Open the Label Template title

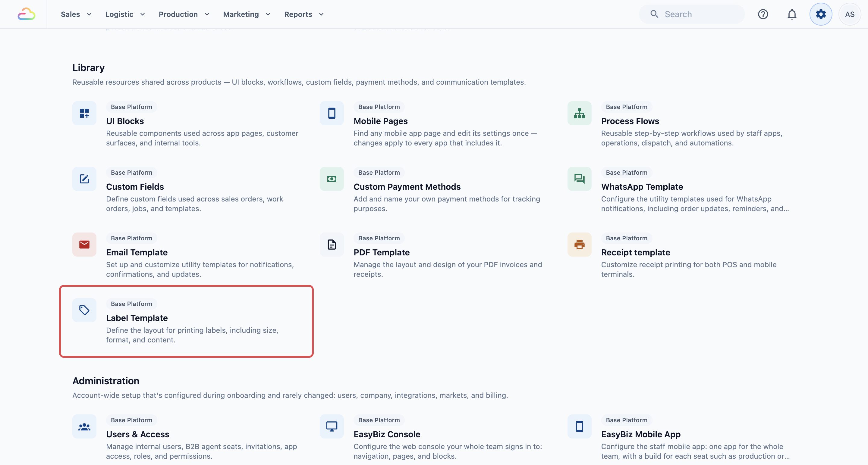point(137,318)
